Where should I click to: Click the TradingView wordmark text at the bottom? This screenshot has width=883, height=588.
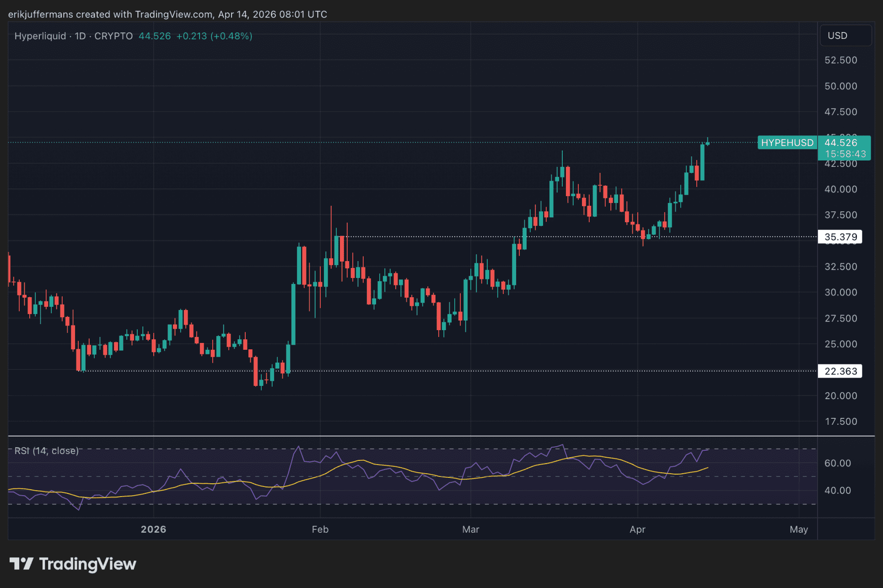87,564
